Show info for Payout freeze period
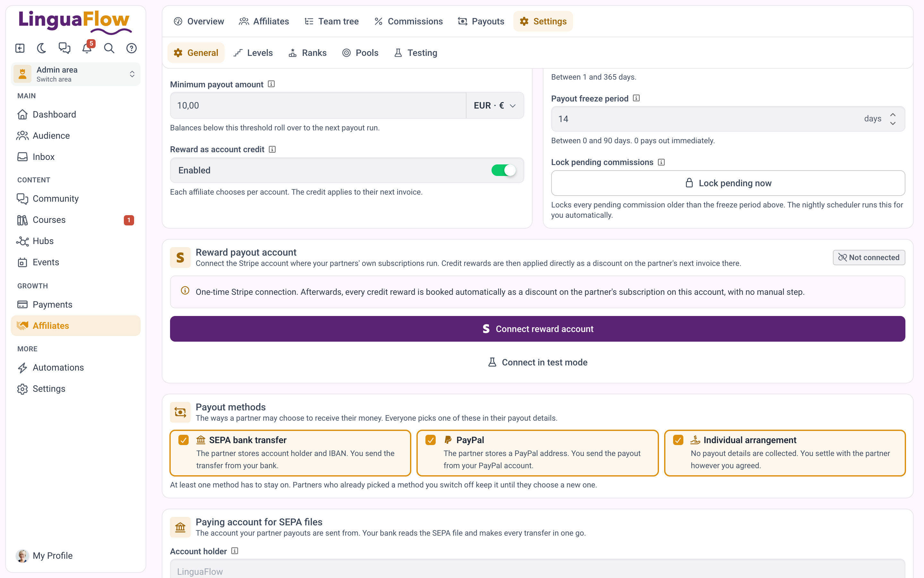This screenshot has height=578, width=924. 636,98
